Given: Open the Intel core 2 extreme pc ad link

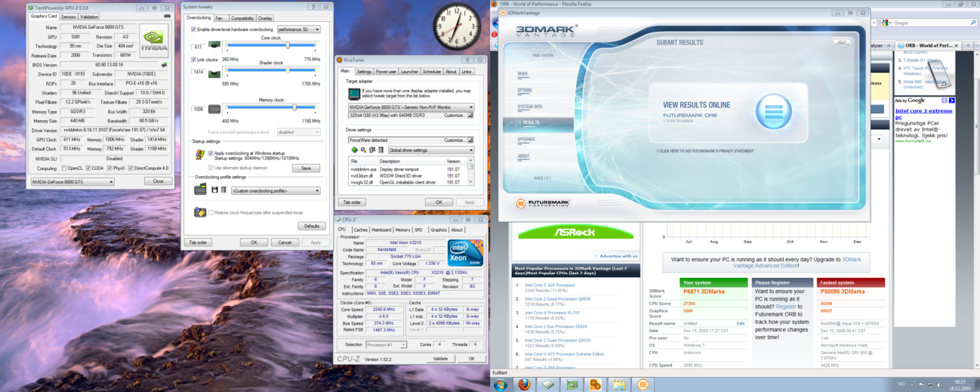Looking at the screenshot, I should 923,114.
